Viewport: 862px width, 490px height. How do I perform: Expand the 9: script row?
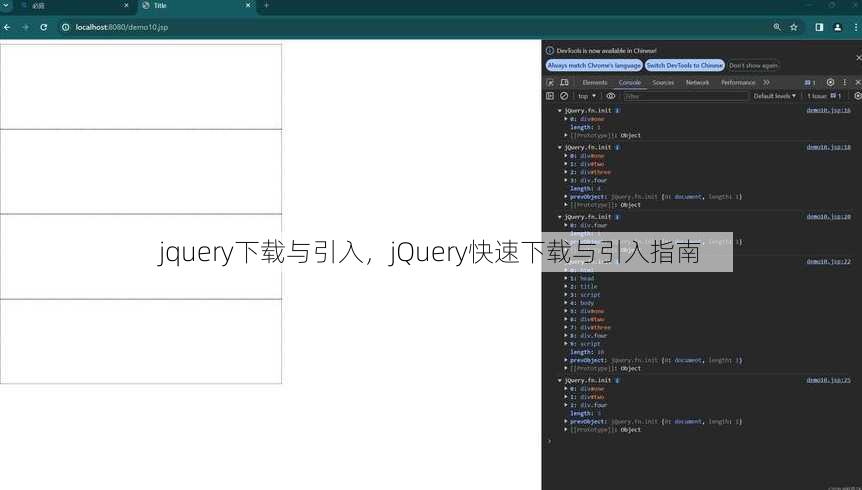tap(566, 344)
